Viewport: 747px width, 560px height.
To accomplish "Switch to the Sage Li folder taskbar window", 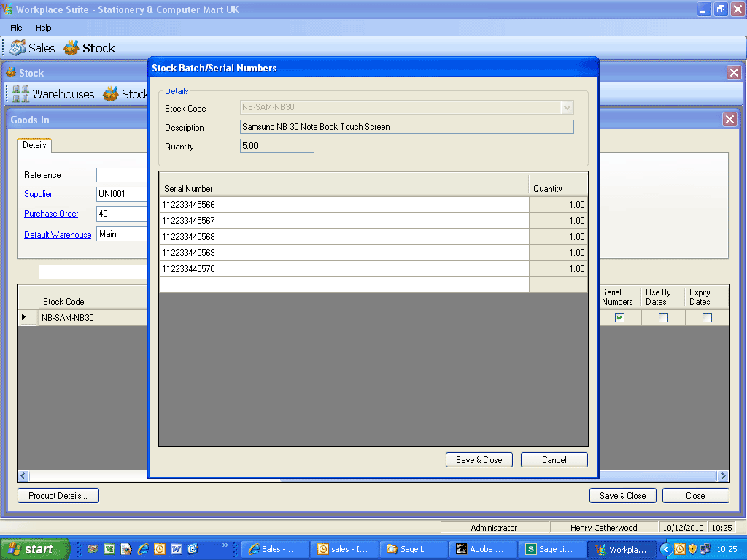I will pos(414,549).
